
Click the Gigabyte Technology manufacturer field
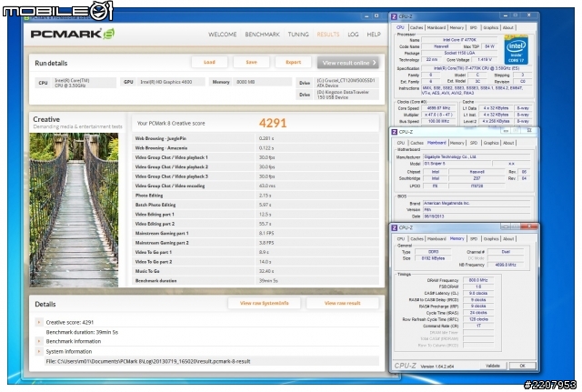(477, 157)
